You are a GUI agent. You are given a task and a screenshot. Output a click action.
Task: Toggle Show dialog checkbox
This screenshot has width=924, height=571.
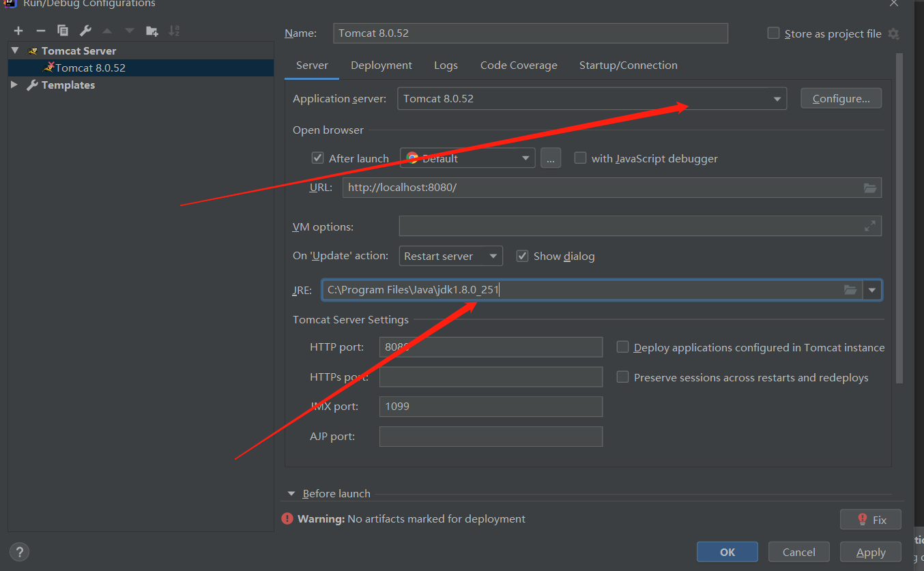coord(522,256)
